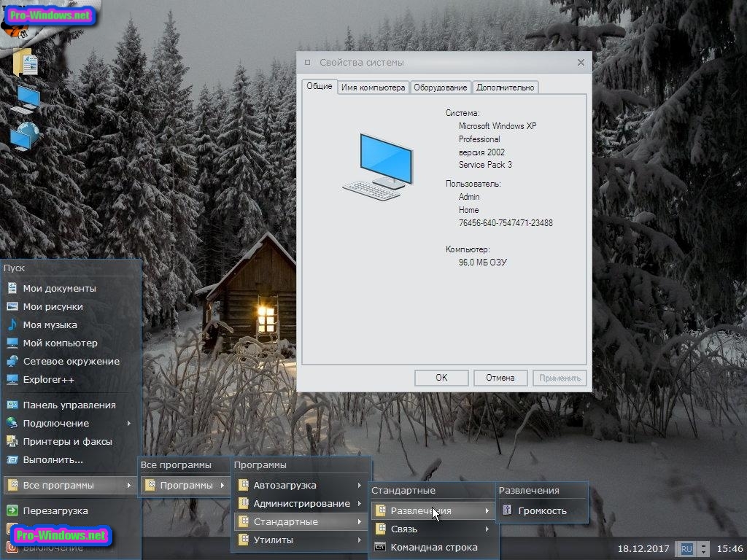Click the Автозагрузка folder icon
The height and width of the screenshot is (560, 747).
pyautogui.click(x=244, y=485)
